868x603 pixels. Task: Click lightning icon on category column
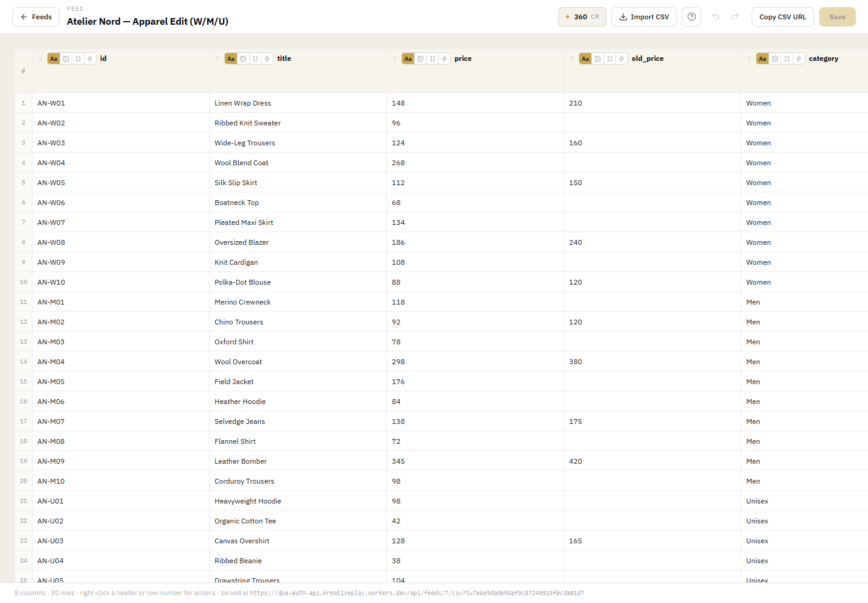pyautogui.click(x=799, y=58)
